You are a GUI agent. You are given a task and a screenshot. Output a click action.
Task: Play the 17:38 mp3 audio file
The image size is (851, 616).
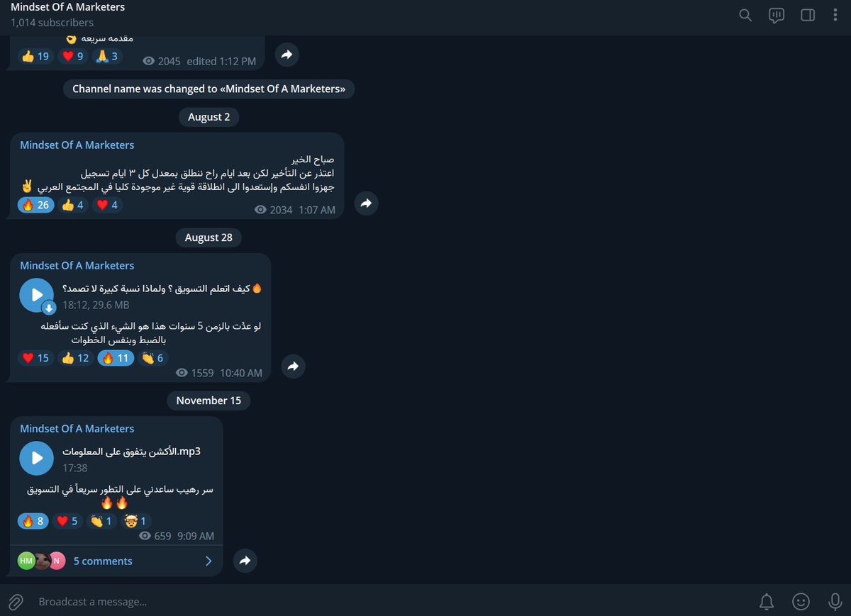(37, 458)
